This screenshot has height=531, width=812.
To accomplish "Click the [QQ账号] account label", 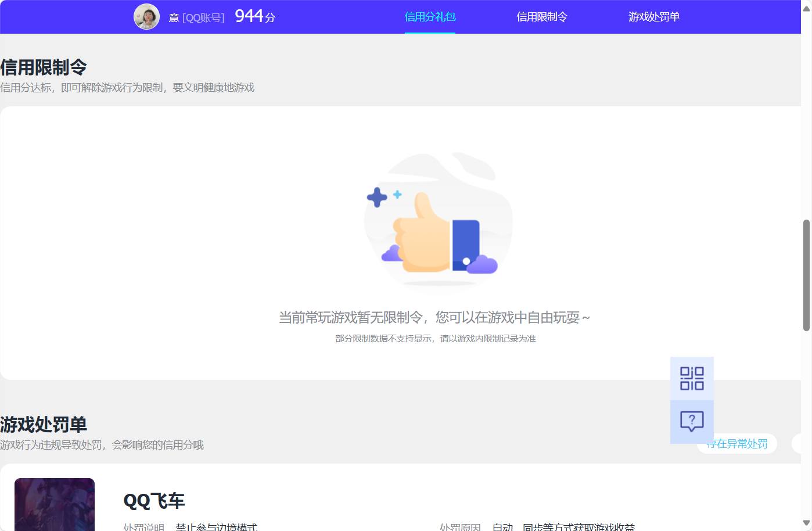I will pyautogui.click(x=206, y=17).
